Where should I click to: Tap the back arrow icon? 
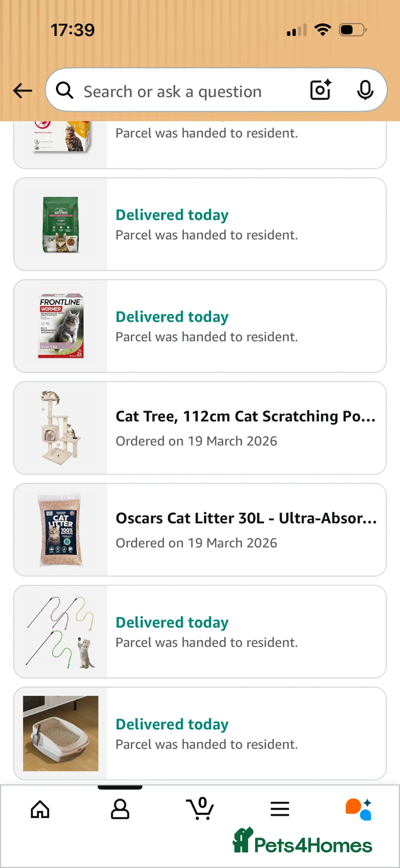(23, 91)
